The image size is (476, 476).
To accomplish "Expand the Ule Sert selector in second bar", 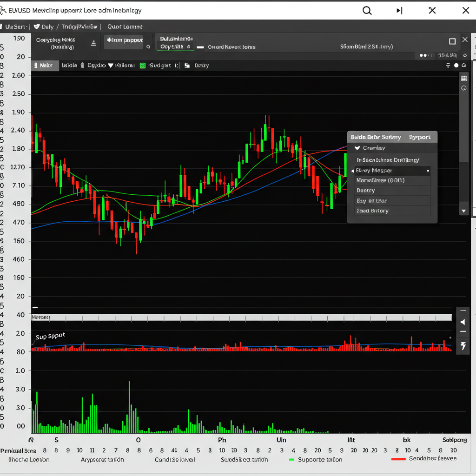I will pyautogui.click(x=15, y=26).
